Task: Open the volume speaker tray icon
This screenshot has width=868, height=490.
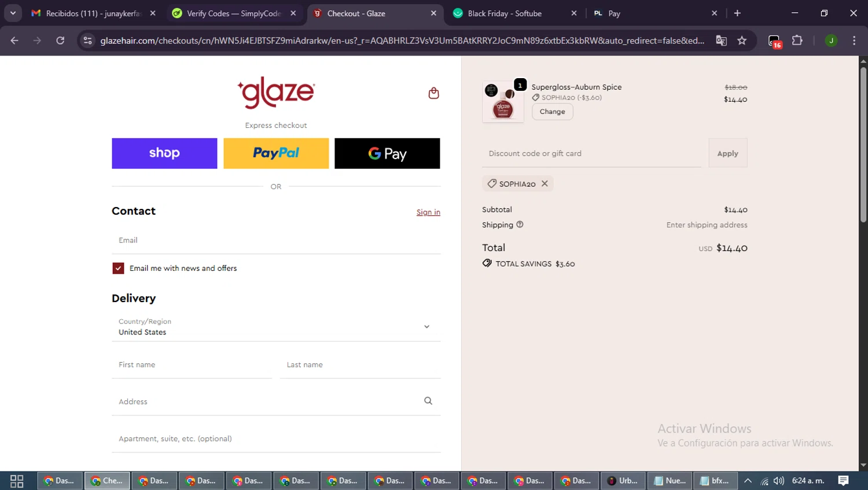Action: click(779, 481)
